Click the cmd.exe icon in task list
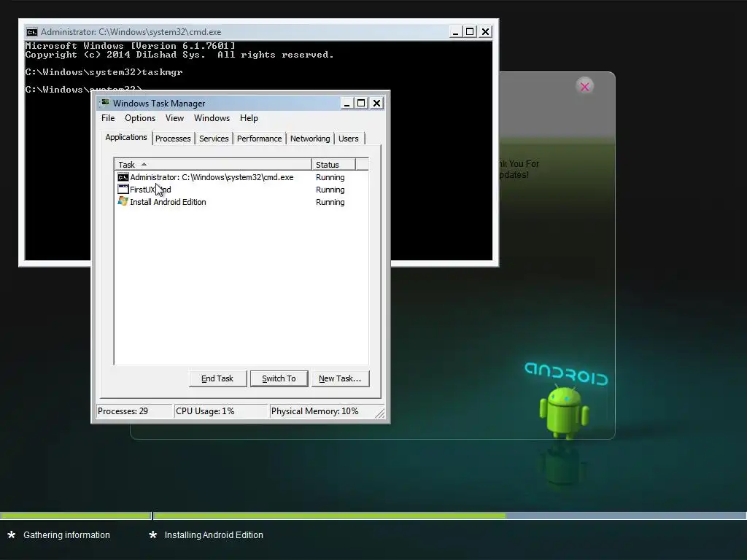This screenshot has width=747, height=560. (123, 177)
